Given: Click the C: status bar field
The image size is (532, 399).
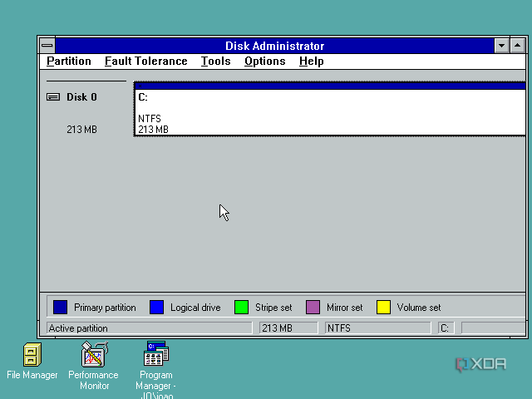Looking at the screenshot, I should pos(446,328).
